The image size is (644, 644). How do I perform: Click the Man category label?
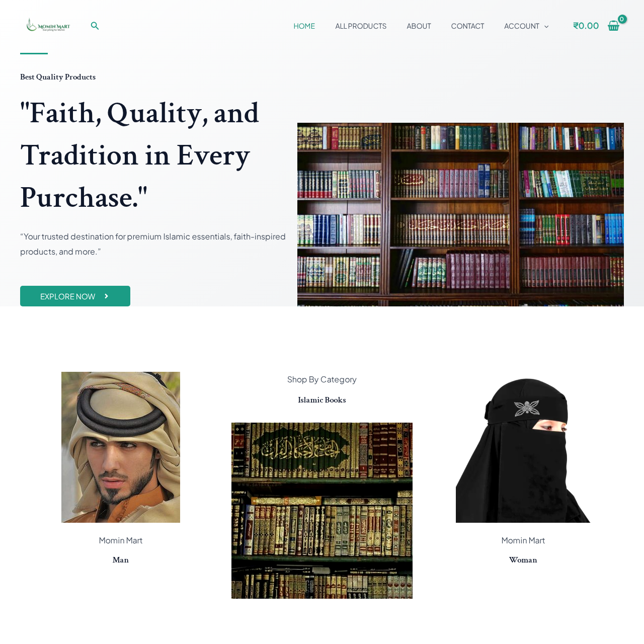(121, 560)
